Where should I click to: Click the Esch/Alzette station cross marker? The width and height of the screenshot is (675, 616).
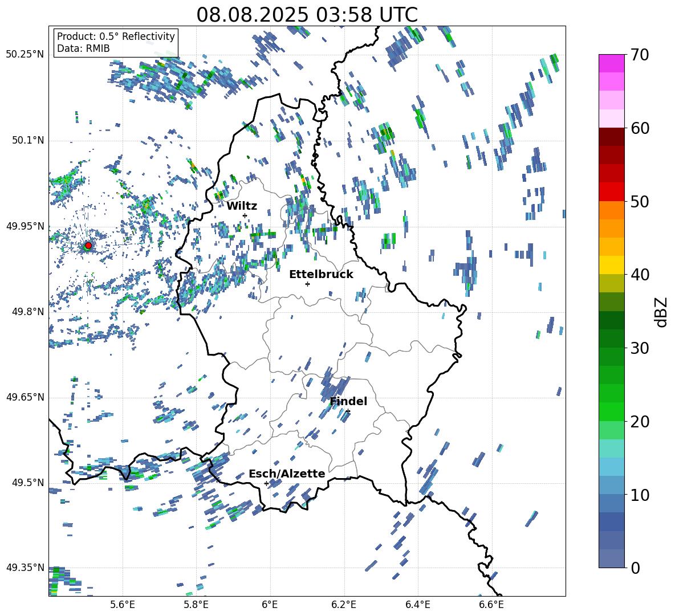click(x=266, y=483)
